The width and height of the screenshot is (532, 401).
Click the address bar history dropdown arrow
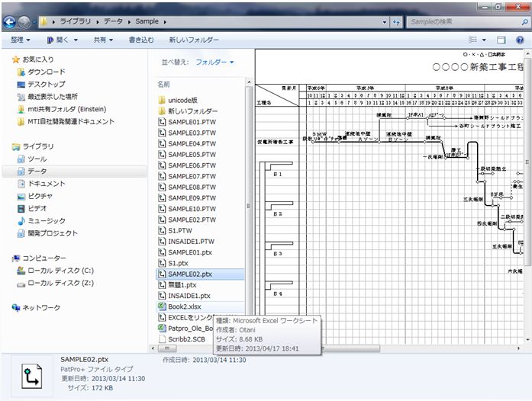click(x=385, y=22)
